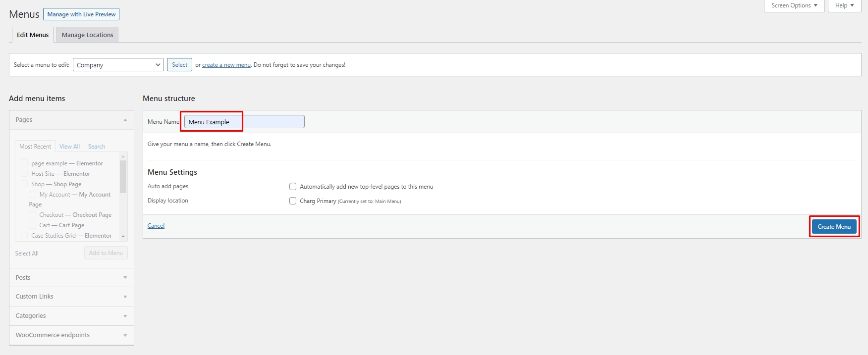Viewport: 868px width, 355px height.
Task: Check the Charg Primary display location
Action: [x=293, y=201]
